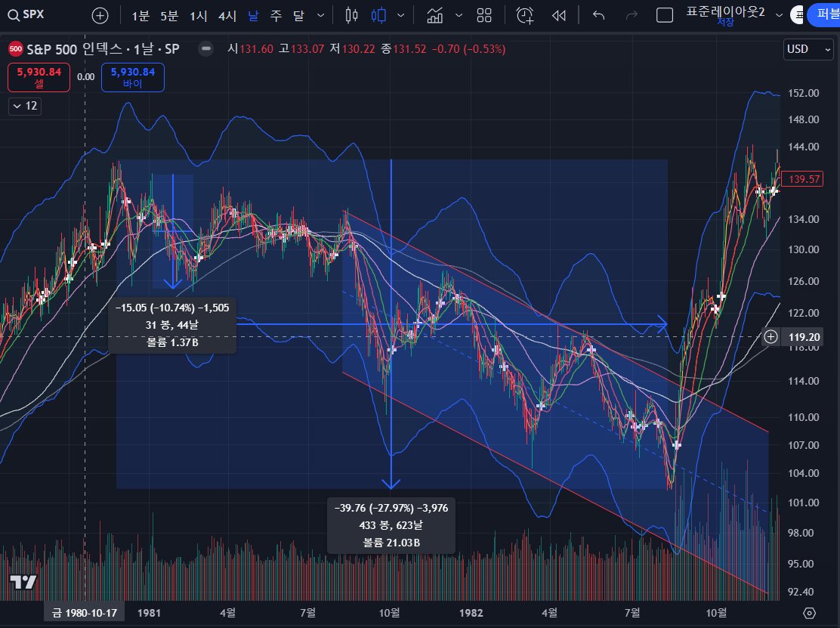This screenshot has width=840, height=628.
Task: Click the market status circle icon beside SP
Action: point(205,49)
